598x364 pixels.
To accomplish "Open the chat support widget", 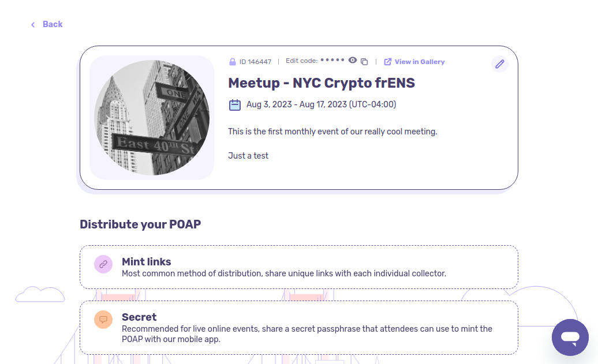I will click(x=570, y=337).
